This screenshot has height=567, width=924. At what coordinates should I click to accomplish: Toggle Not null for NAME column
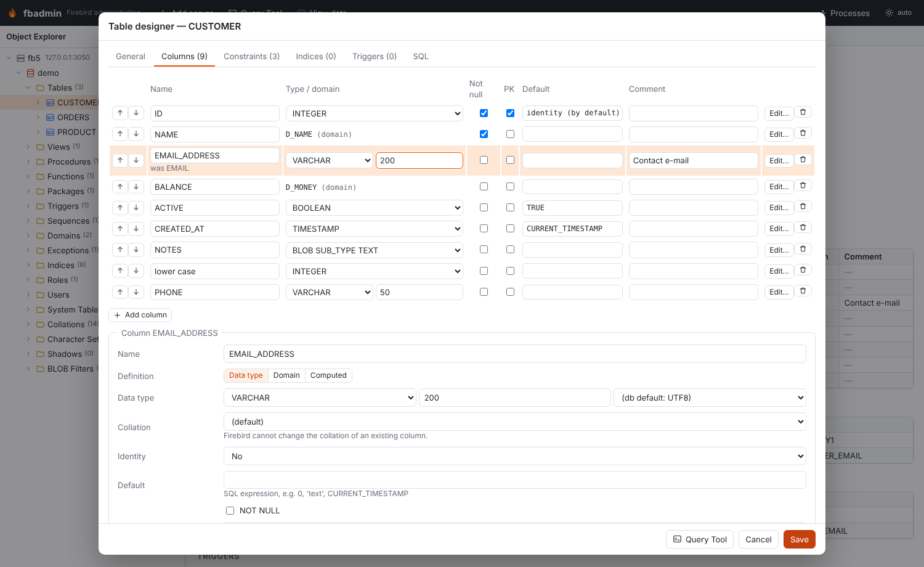[x=484, y=134]
